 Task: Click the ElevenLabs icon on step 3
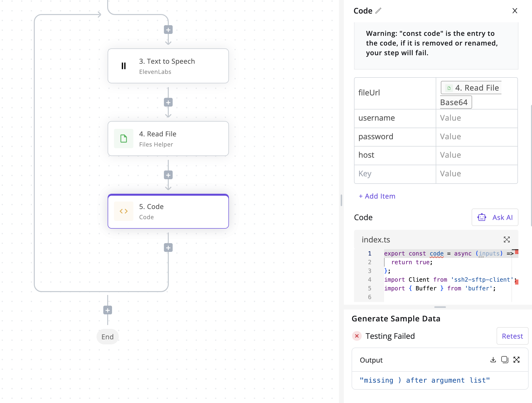pyautogui.click(x=124, y=66)
